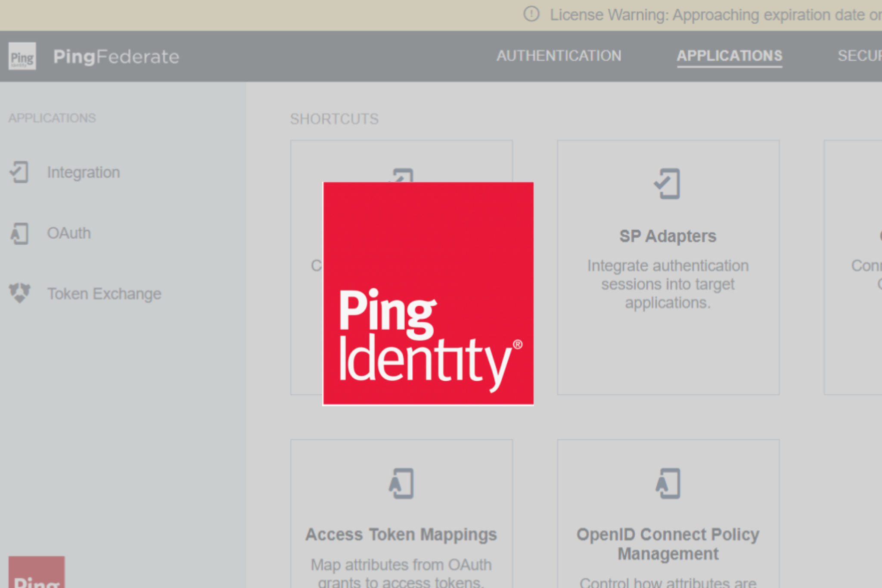Click the Ping logo in the header

point(22,56)
